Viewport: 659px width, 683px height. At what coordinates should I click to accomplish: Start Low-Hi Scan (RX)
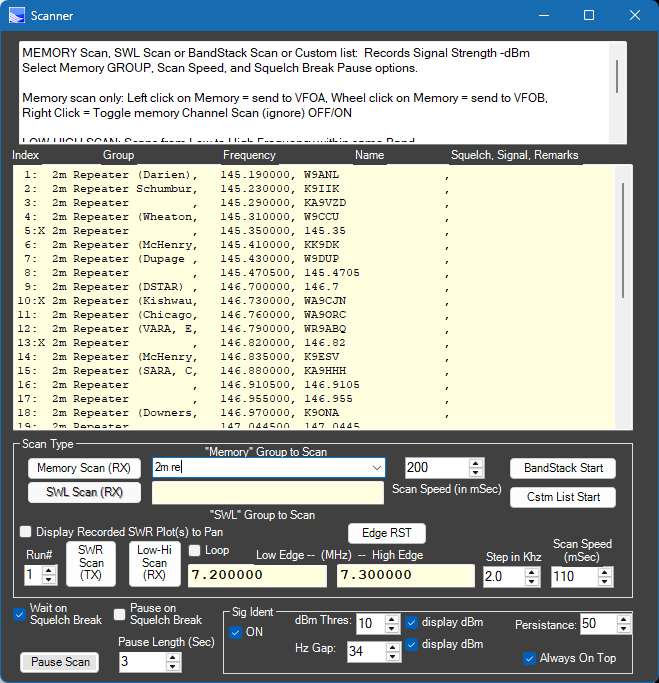pyautogui.click(x=154, y=564)
